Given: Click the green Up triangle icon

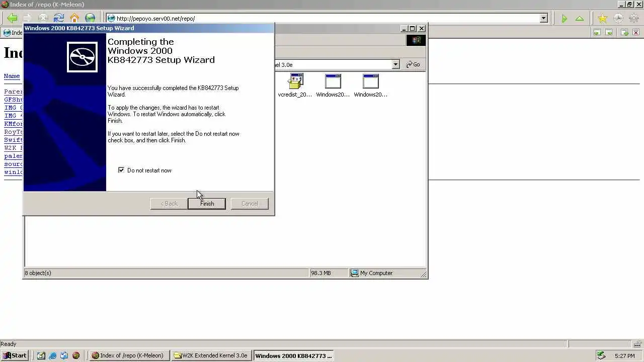Looking at the screenshot, I should pyautogui.click(x=580, y=19).
